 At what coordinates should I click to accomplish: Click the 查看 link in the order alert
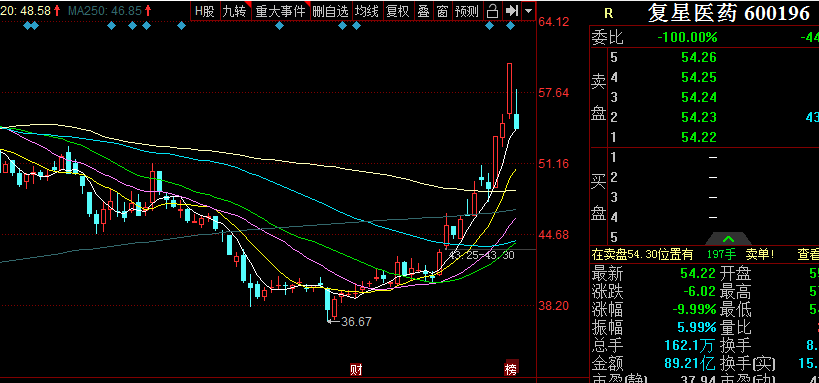pos(808,254)
